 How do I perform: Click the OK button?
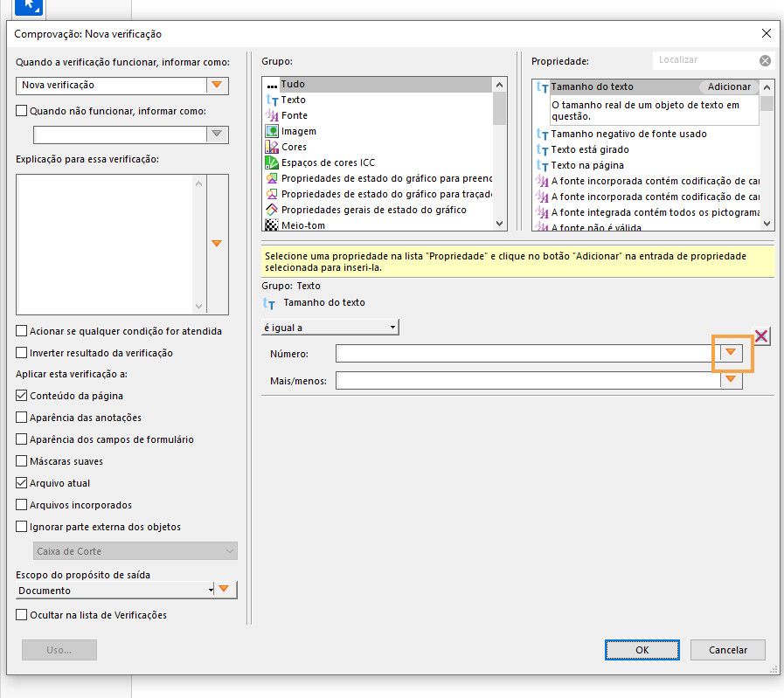pyautogui.click(x=642, y=650)
